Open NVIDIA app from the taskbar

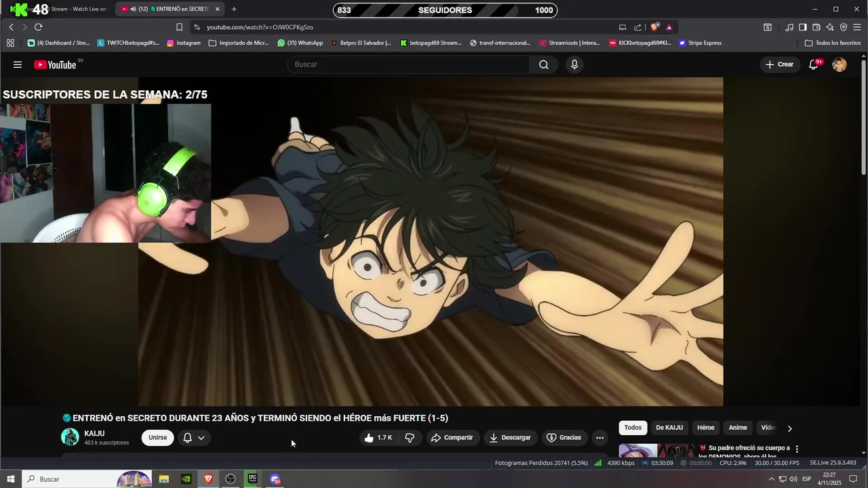point(186,479)
